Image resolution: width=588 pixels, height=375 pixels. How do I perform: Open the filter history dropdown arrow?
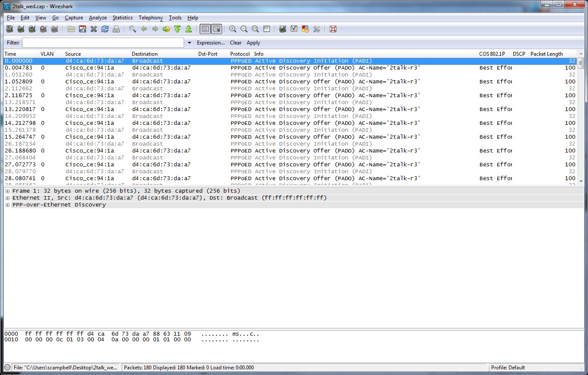[189, 43]
